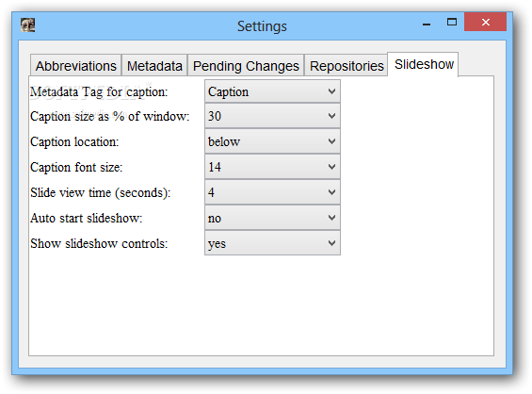Maximize the Settings window
Image resolution: width=532 pixels, height=394 pixels.
(x=452, y=23)
